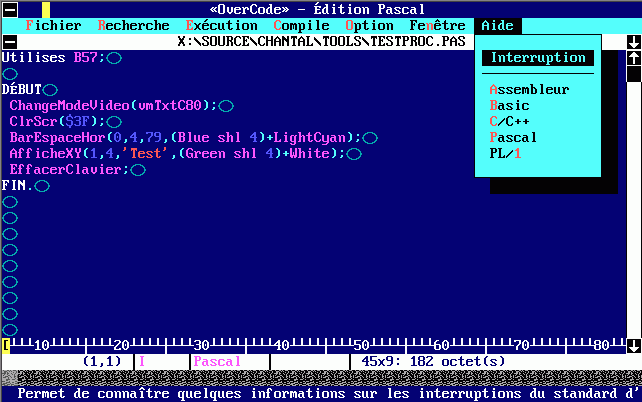Click end-of-line marker after FIN.

[42, 186]
